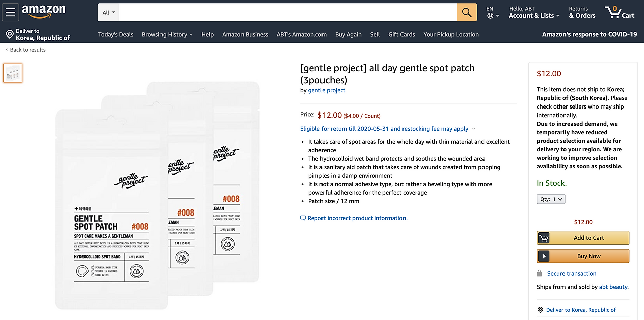The image size is (644, 320).
Task: Click Add to Cart button
Action: pos(583,238)
